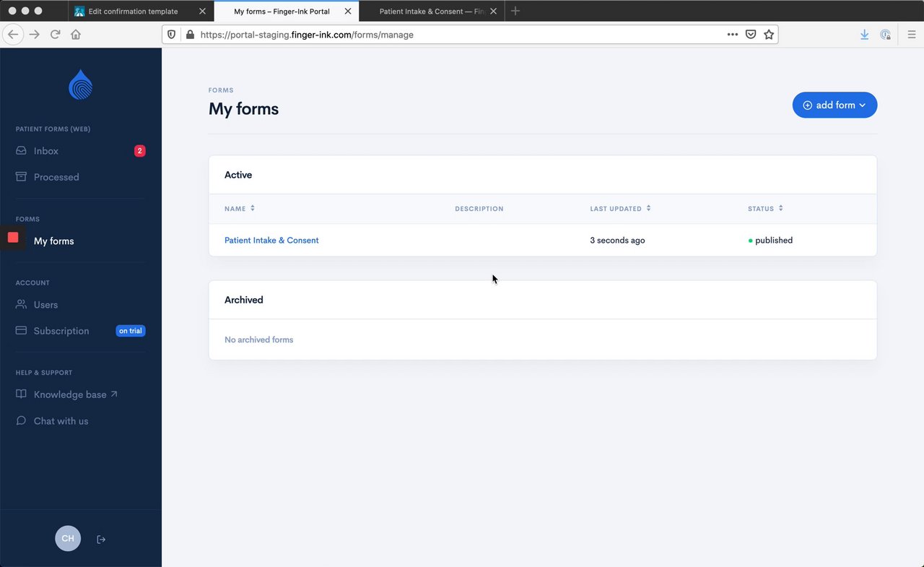Click the Pocket save icon

coord(751,35)
